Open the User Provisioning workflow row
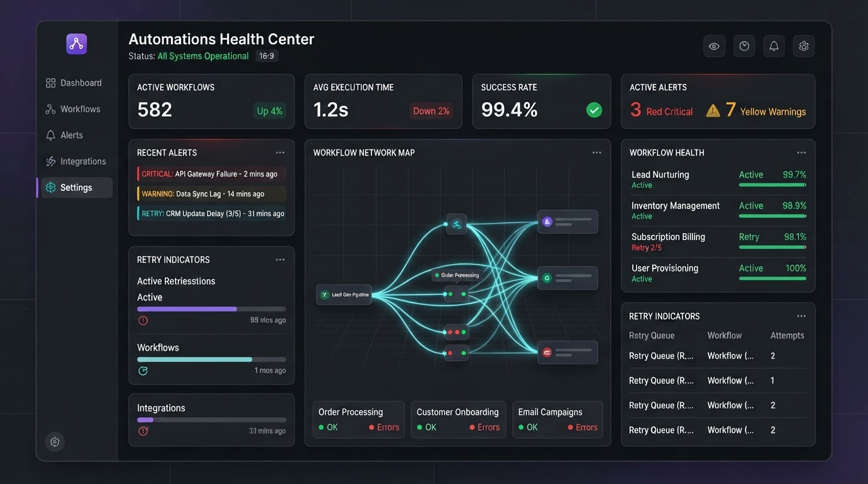Viewport: 868px width, 484px height. tap(718, 273)
